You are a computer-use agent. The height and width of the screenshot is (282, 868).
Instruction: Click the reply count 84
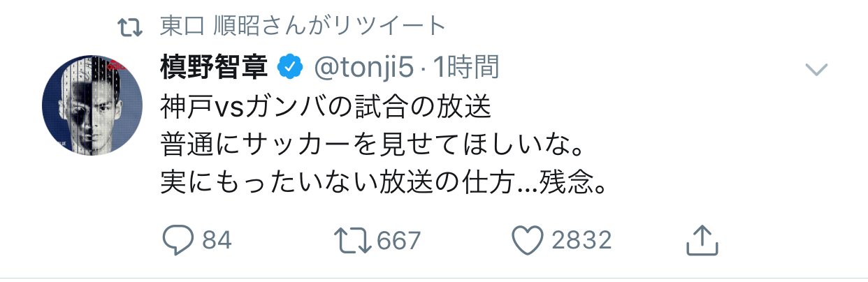(x=217, y=241)
